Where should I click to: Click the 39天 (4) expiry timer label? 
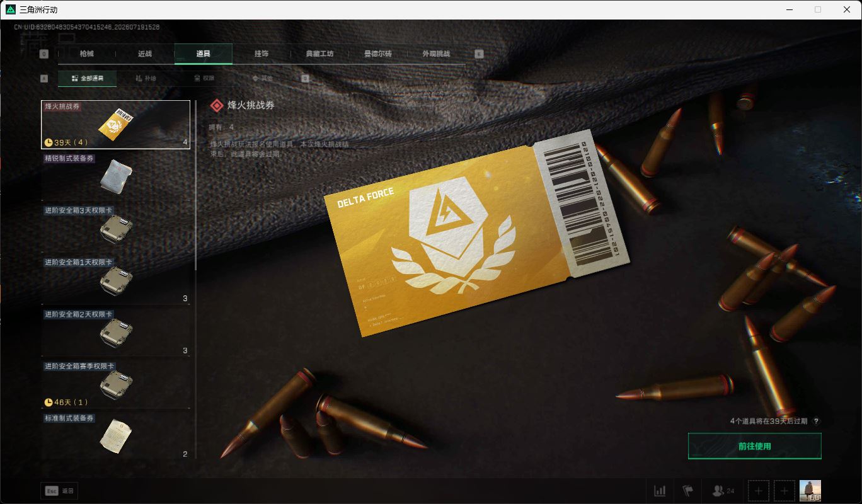[66, 142]
